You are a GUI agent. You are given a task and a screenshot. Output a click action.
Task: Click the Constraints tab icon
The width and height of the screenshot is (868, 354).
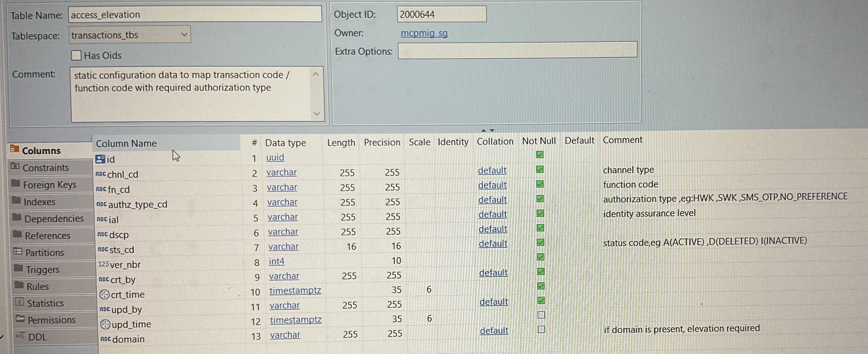[15, 166]
